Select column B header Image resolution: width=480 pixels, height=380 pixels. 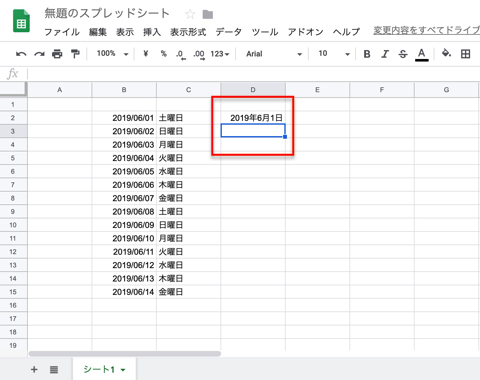click(x=124, y=90)
